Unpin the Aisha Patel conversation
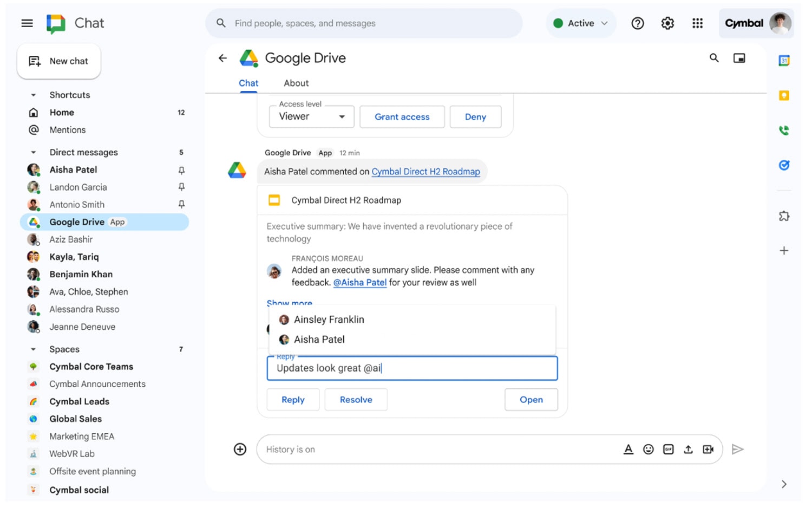Image resolution: width=812 pixels, height=514 pixels. [182, 170]
